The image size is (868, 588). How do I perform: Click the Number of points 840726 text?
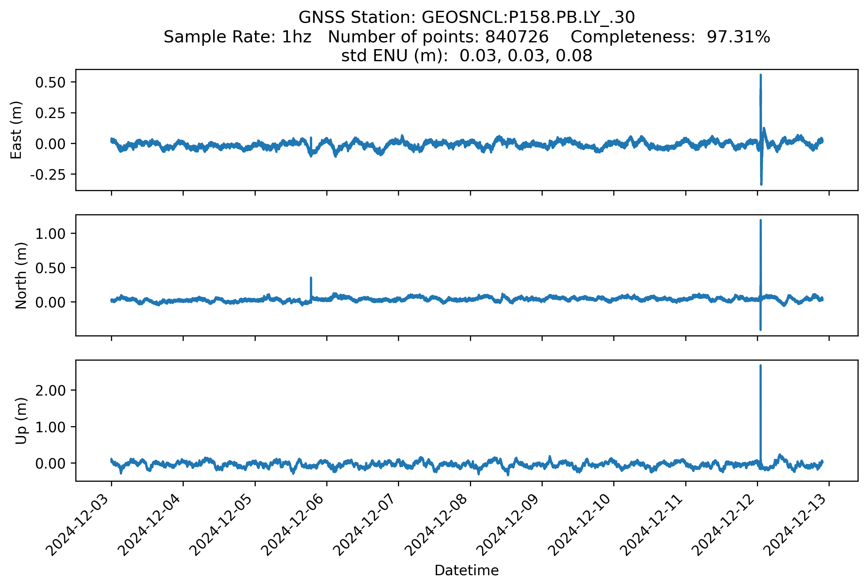(438, 37)
